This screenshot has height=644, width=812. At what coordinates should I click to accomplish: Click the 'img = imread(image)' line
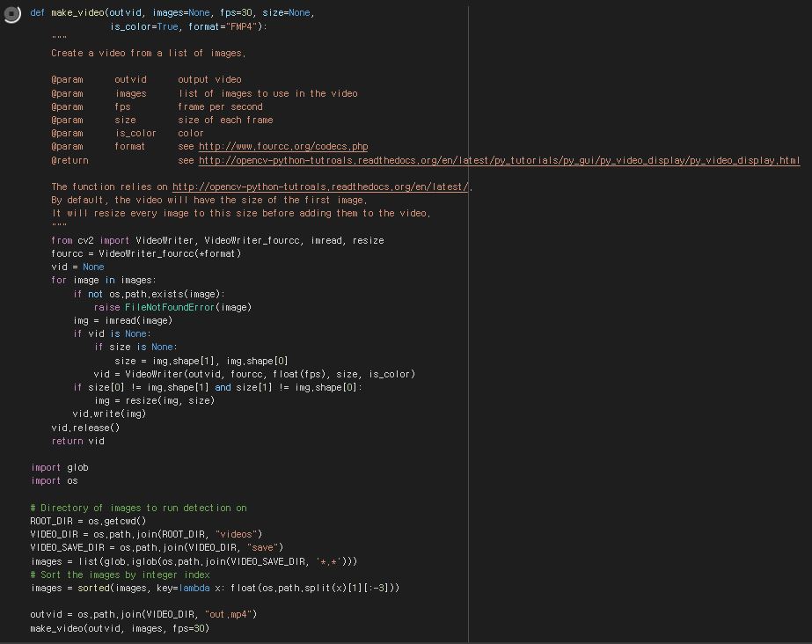tap(123, 321)
